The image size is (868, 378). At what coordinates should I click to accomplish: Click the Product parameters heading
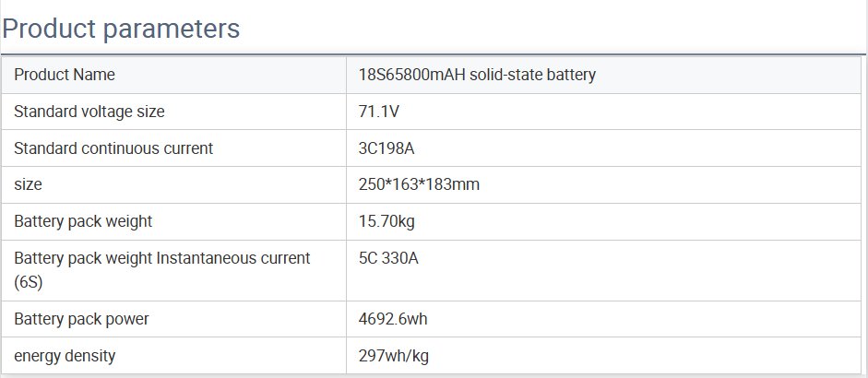[121, 29]
